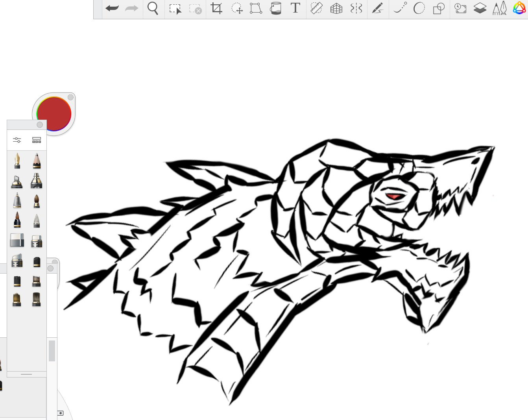This screenshot has height=420, width=528.
Task: Select the Zoom magnifier tool
Action: tap(153, 8)
